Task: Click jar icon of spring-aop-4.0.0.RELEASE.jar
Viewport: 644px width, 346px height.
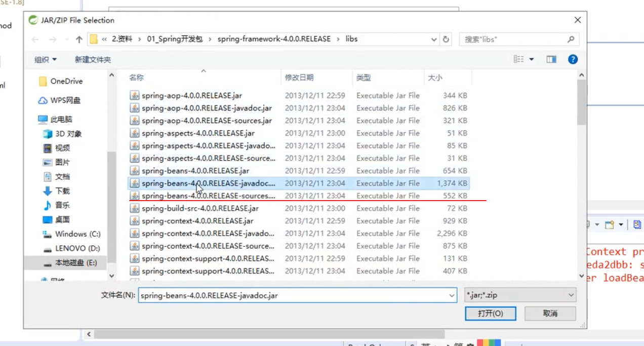Action: click(134, 95)
